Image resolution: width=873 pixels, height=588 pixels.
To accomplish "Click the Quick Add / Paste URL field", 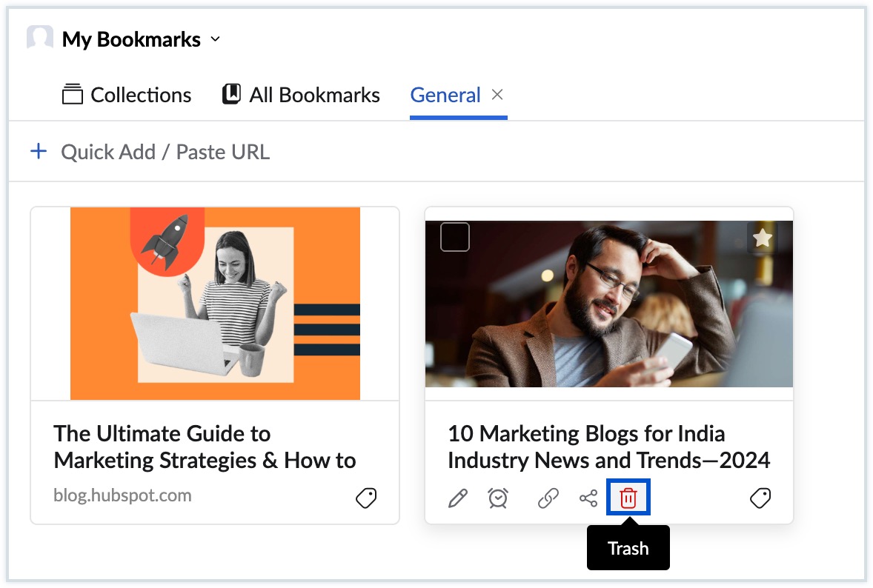I will click(x=165, y=152).
